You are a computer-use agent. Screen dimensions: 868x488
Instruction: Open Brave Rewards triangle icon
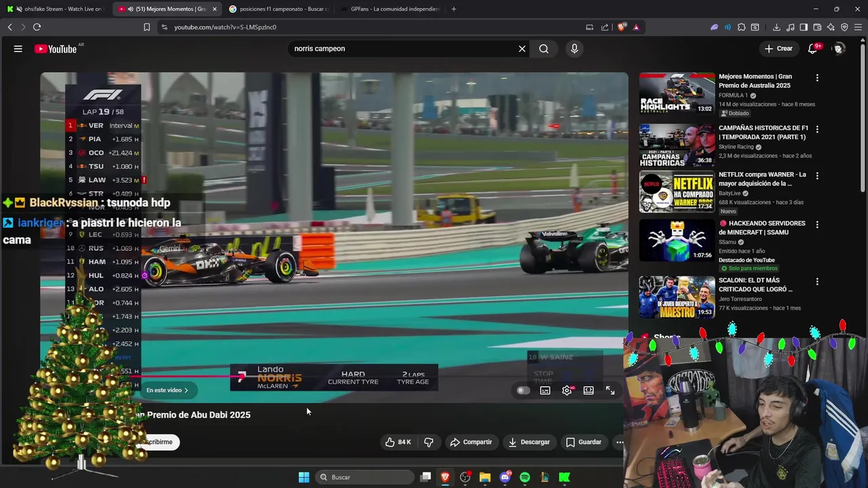pos(636,27)
